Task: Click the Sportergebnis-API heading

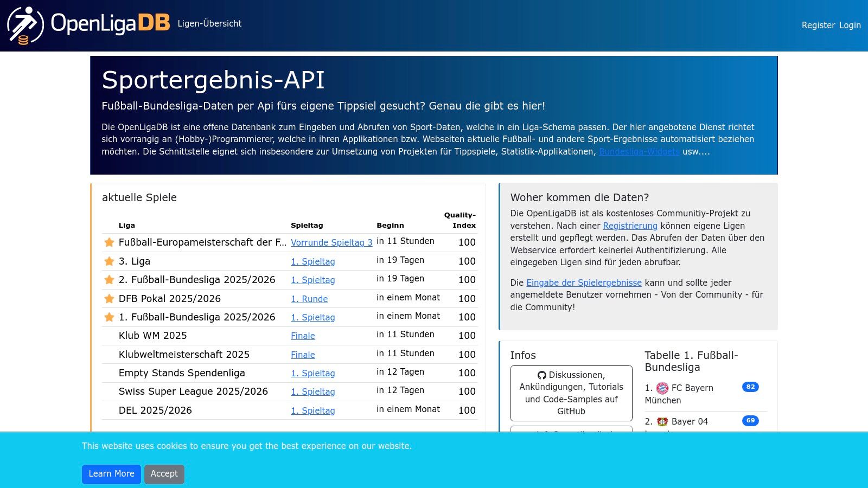Action: click(213, 80)
